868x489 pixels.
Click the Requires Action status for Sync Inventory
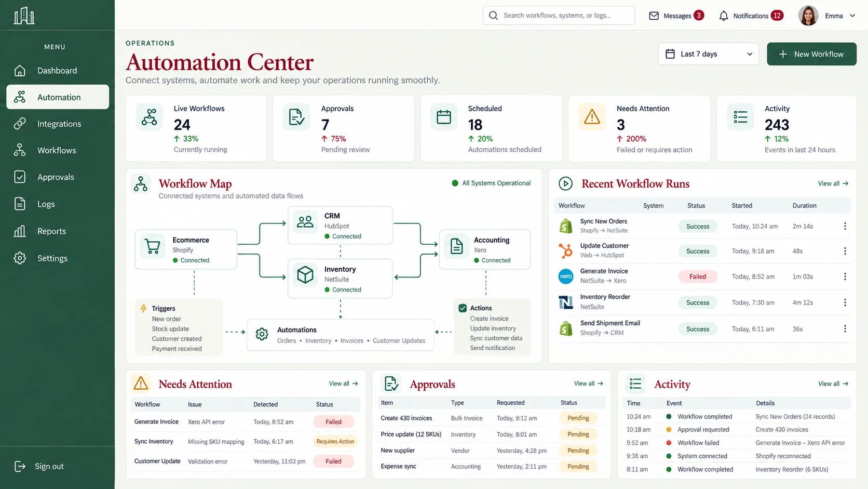[x=335, y=441]
